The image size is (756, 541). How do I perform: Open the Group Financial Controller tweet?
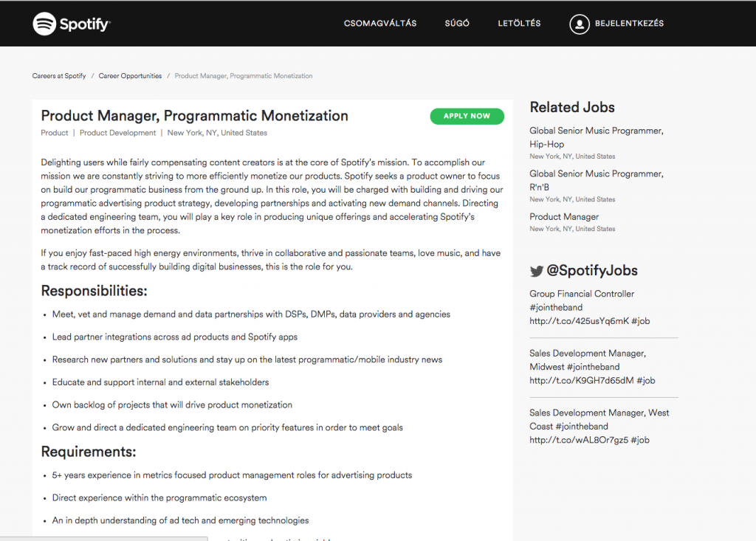point(590,307)
